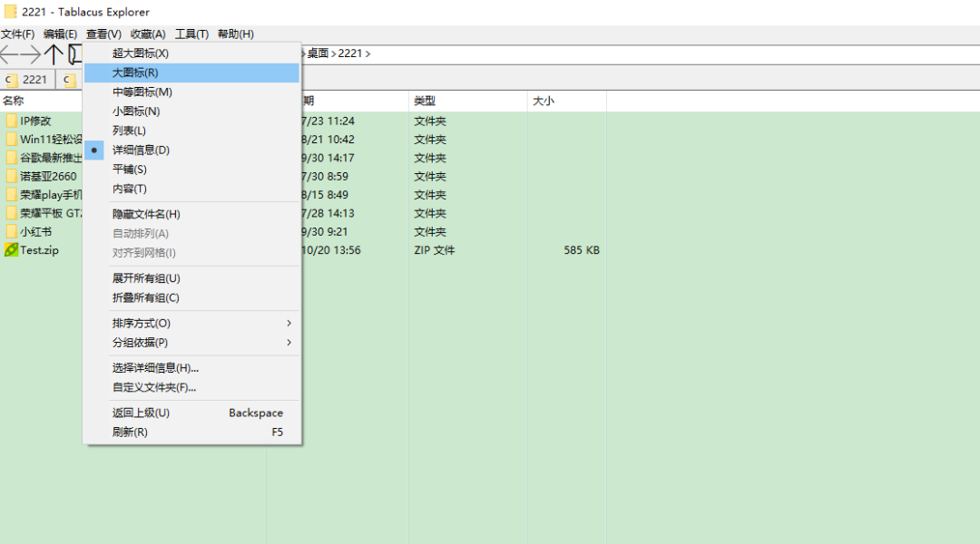The image size is (980, 544).
Task: Go up one folder level arrow
Action: pyautogui.click(x=54, y=54)
